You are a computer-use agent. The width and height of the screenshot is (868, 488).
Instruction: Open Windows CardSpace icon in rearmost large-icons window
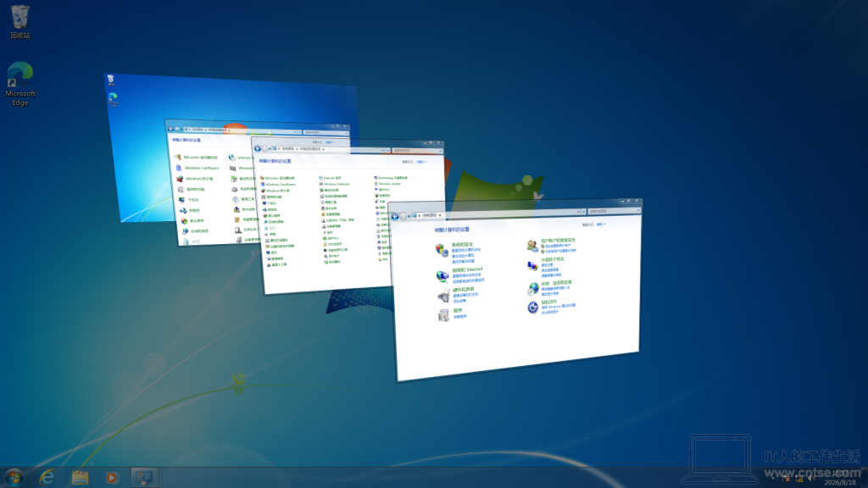(x=179, y=168)
